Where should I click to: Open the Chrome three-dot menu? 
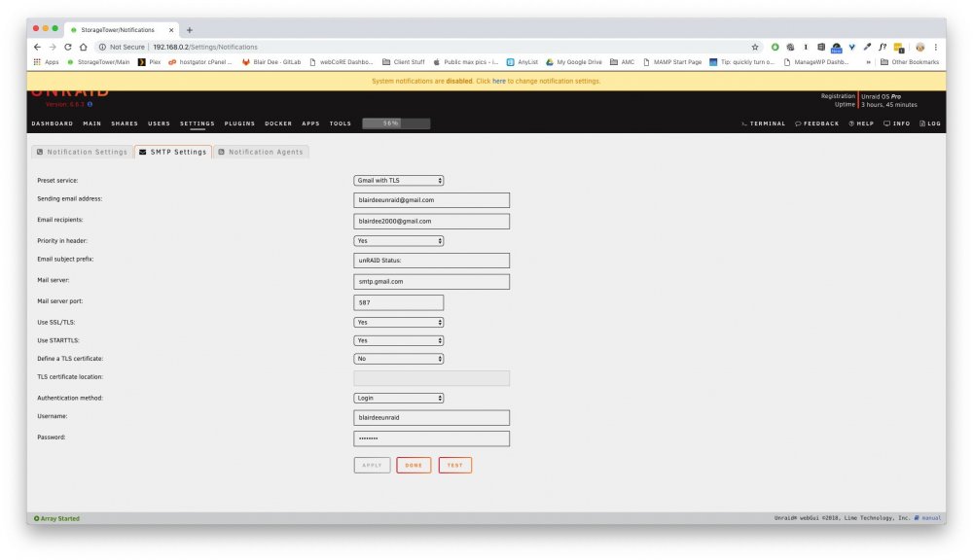tap(936, 47)
